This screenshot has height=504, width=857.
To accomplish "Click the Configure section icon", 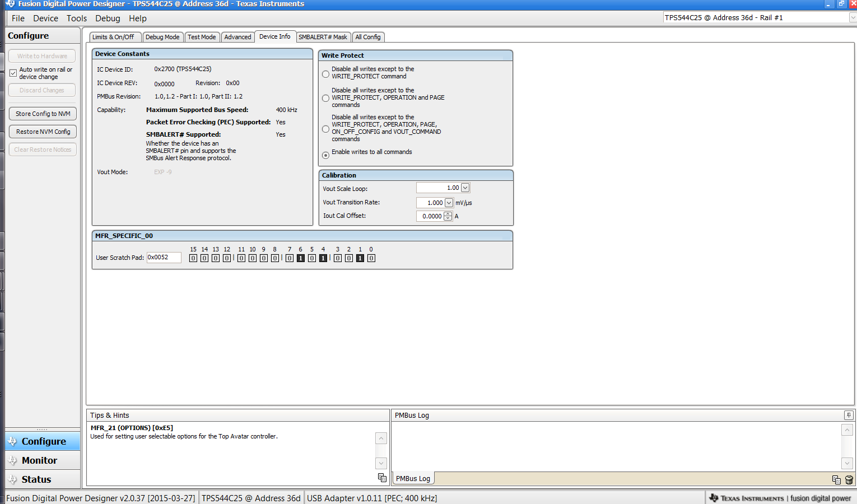I will [x=13, y=441].
